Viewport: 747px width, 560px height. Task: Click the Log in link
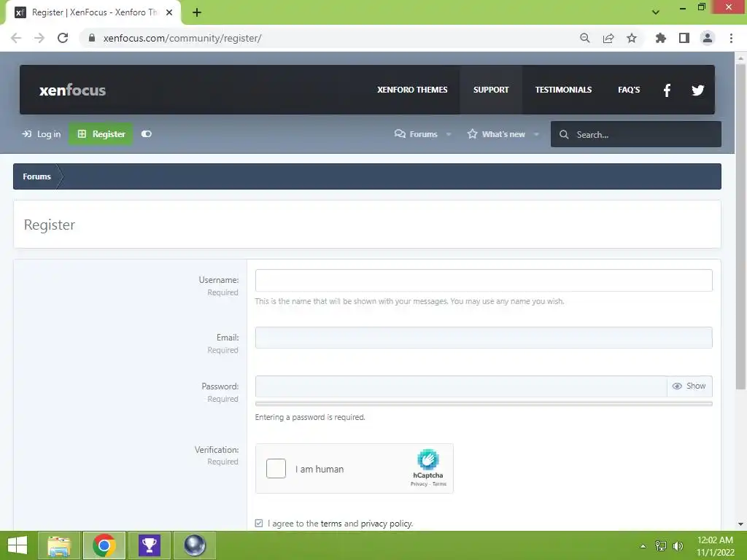[42, 134]
